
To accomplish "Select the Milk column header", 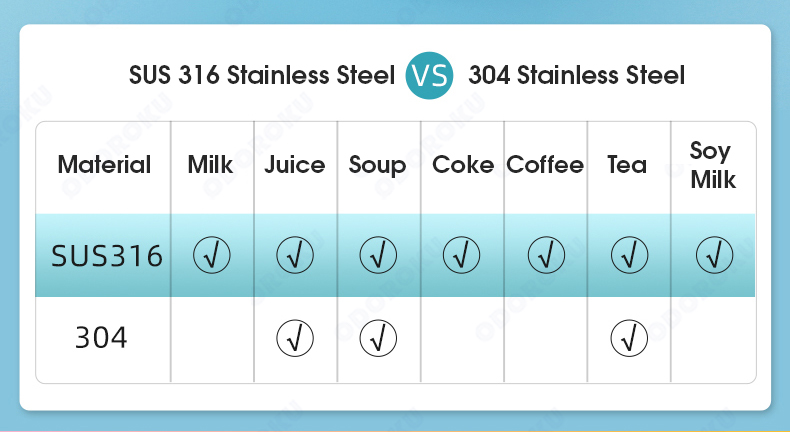I will [210, 165].
